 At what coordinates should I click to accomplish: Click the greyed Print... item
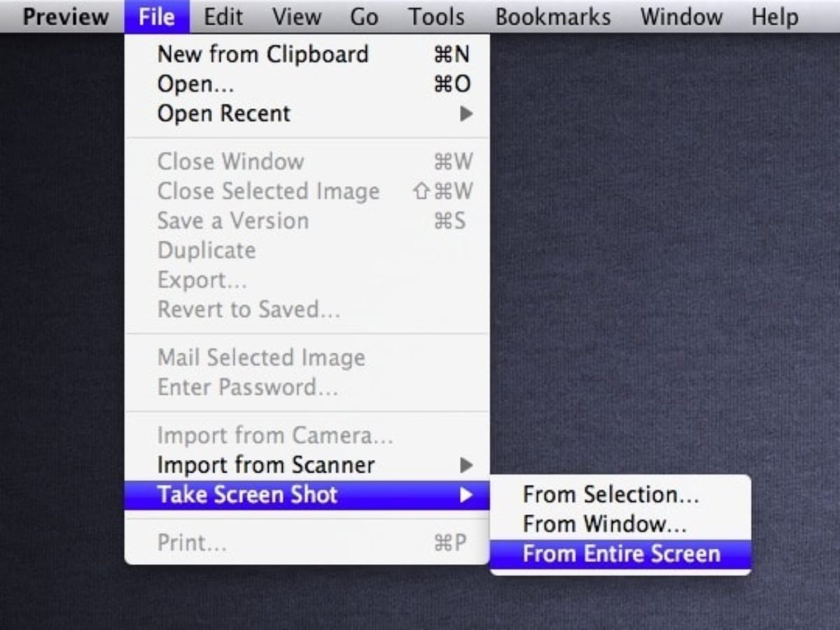[307, 542]
